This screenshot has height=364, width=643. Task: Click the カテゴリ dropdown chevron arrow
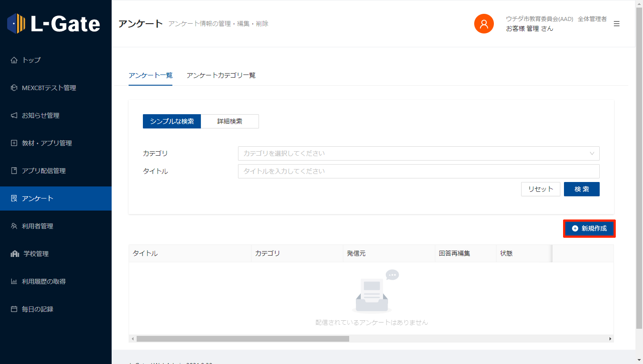click(x=592, y=153)
